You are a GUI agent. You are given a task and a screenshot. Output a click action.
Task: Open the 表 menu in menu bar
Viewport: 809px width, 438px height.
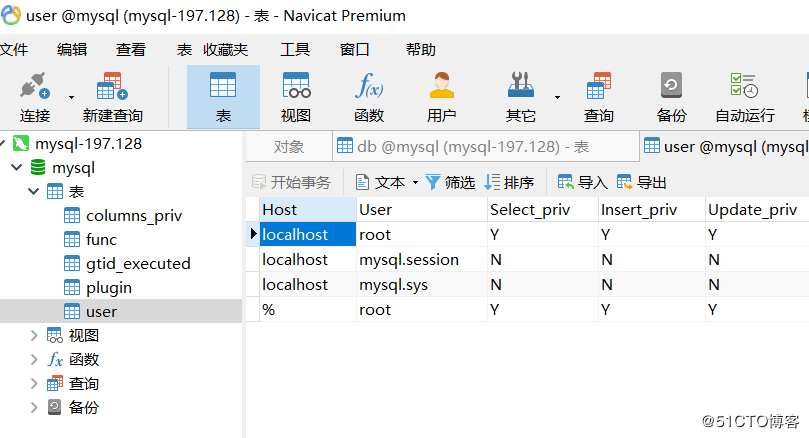click(184, 50)
